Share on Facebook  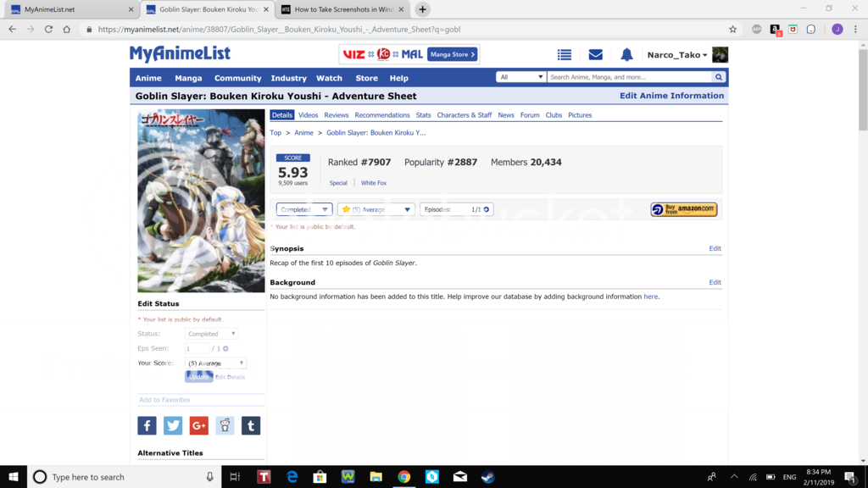pos(147,425)
